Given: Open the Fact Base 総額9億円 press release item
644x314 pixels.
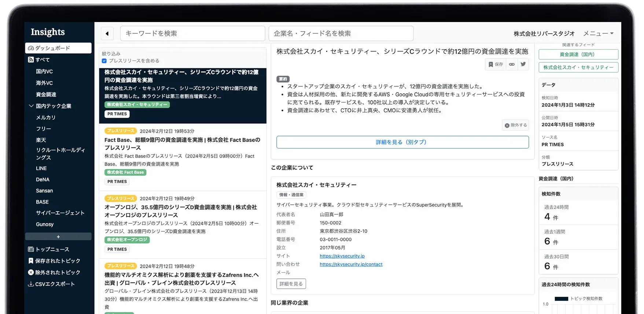Looking at the screenshot, I should tap(182, 144).
